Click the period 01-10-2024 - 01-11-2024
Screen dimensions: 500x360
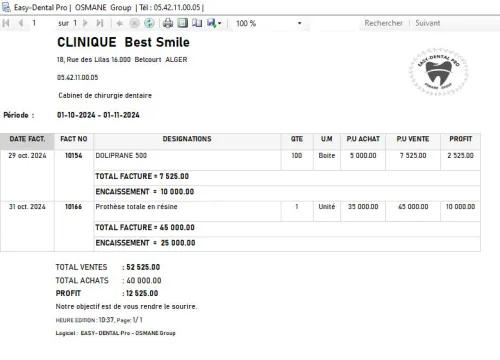98,115
